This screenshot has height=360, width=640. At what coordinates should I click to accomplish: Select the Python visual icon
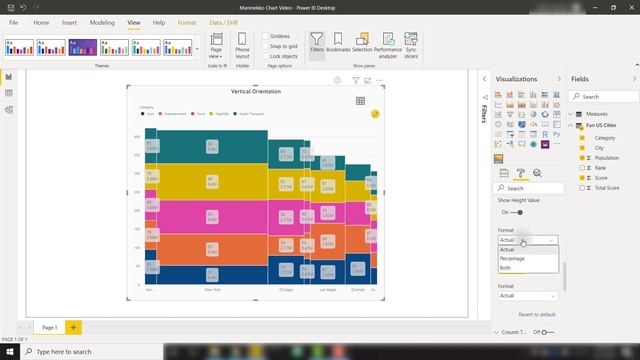point(556,134)
